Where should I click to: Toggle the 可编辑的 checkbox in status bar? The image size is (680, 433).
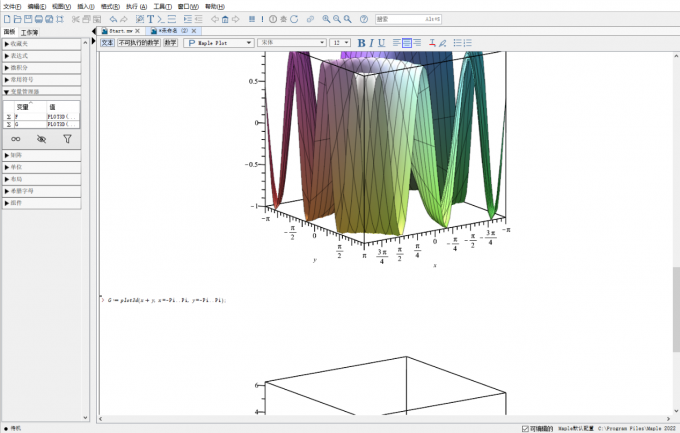pos(526,428)
